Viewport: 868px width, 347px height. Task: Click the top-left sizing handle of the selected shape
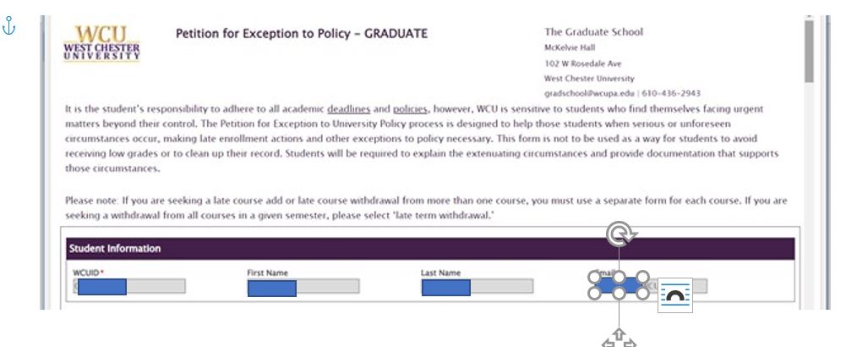594,277
